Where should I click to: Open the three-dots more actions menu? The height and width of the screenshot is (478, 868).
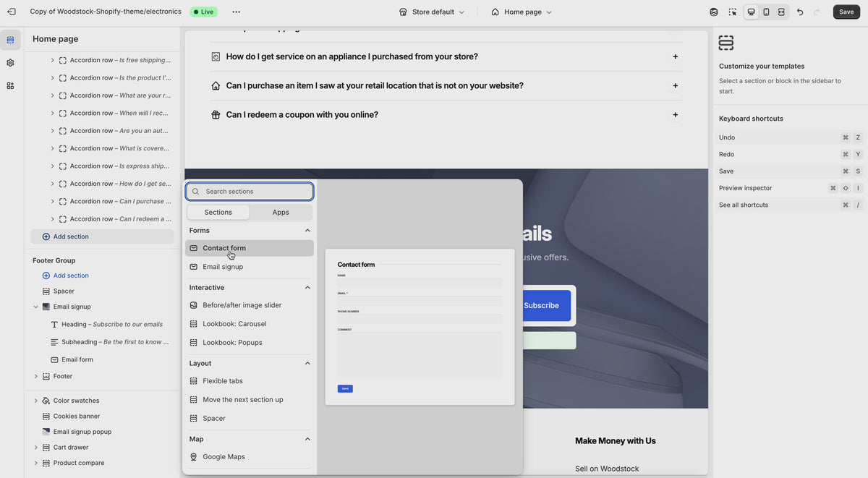236,12
